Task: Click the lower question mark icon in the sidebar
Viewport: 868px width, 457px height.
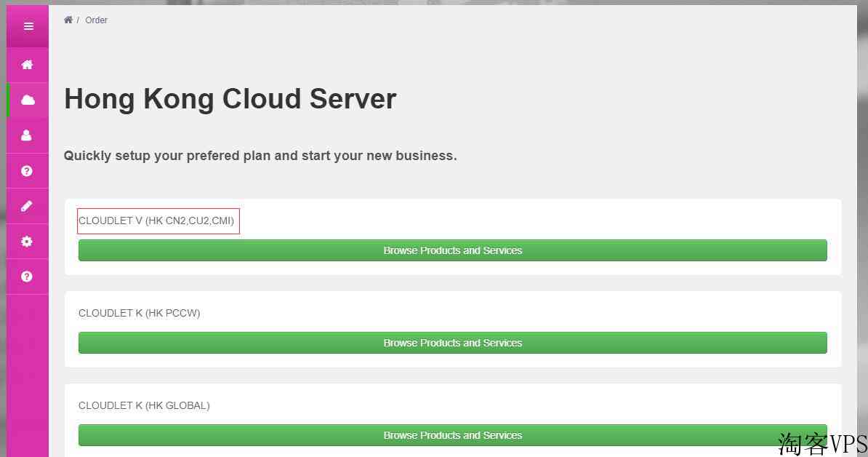Action: click(x=27, y=277)
